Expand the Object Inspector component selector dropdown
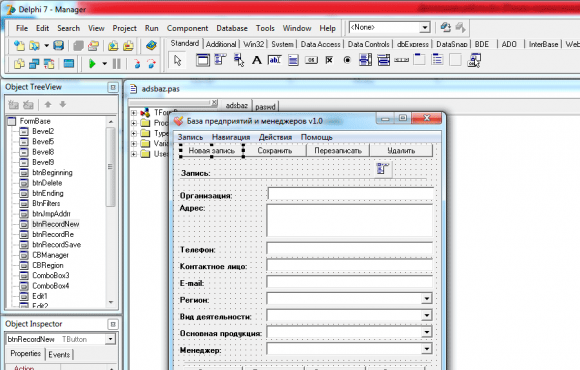The height and width of the screenshot is (370, 580). coord(110,339)
